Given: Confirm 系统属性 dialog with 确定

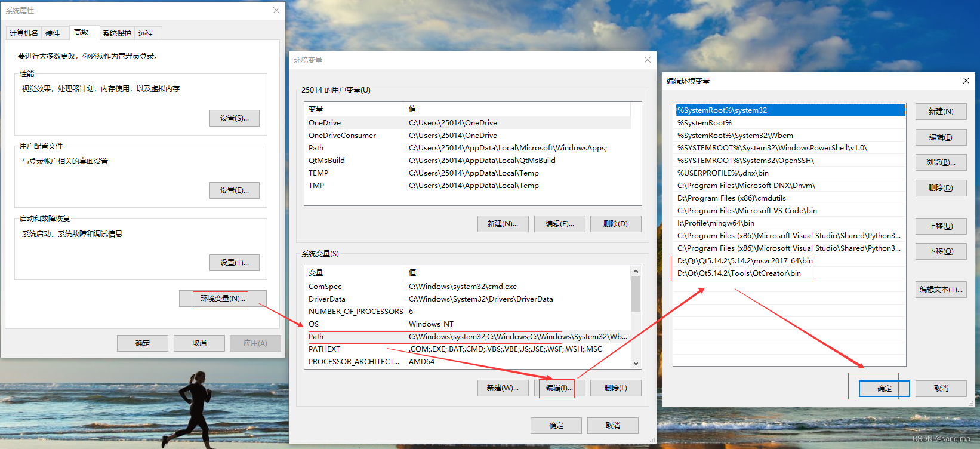Looking at the screenshot, I should pyautogui.click(x=143, y=343).
